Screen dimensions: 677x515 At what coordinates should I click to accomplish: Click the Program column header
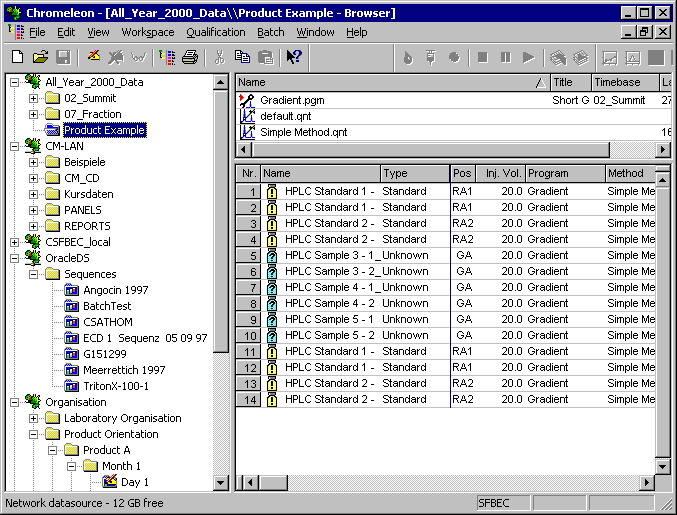tap(565, 173)
